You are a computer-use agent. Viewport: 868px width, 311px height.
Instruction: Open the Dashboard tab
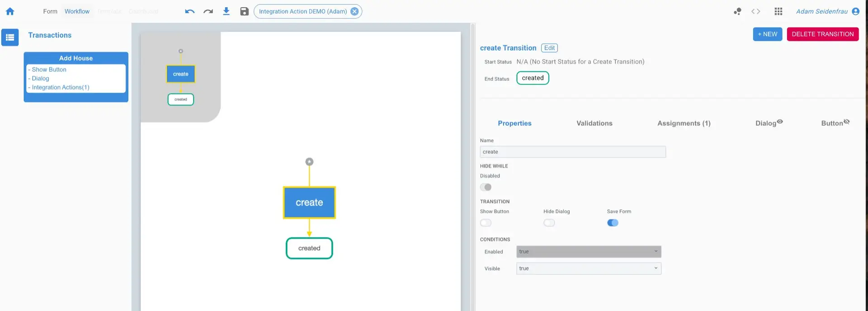[143, 11]
